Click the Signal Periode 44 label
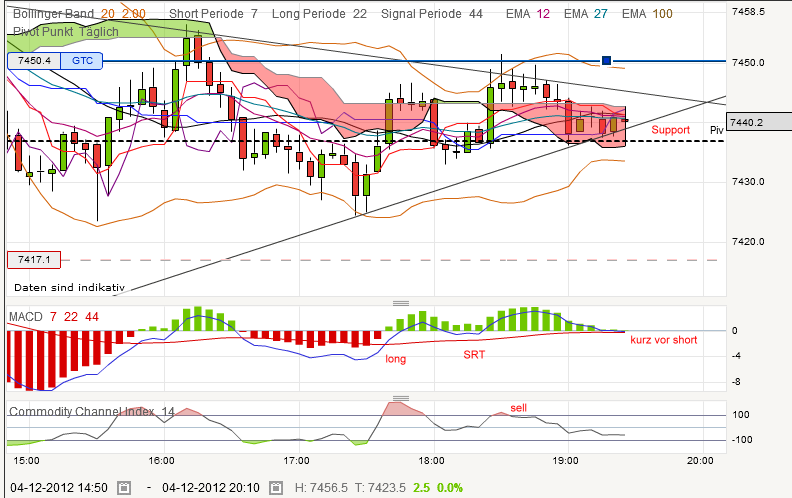792x498 pixels. coord(432,14)
